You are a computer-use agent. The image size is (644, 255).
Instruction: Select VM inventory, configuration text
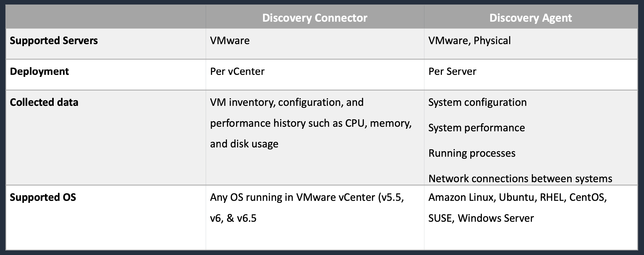pyautogui.click(x=287, y=102)
